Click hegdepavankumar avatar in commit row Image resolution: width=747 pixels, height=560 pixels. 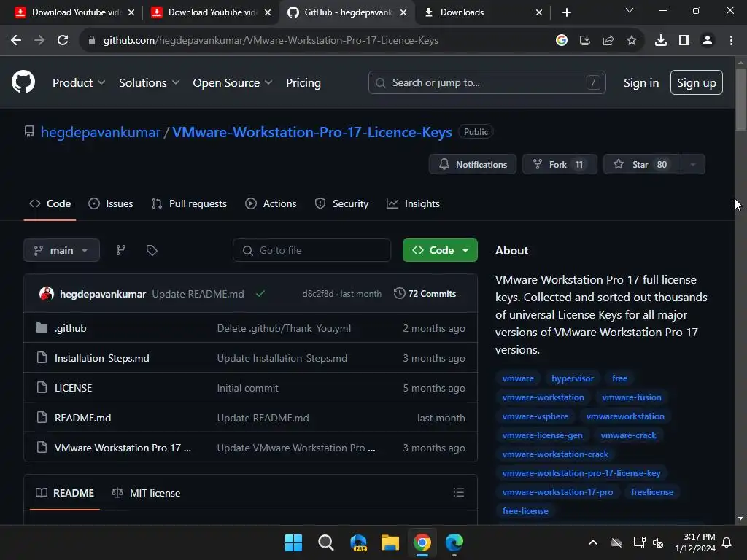click(x=47, y=293)
